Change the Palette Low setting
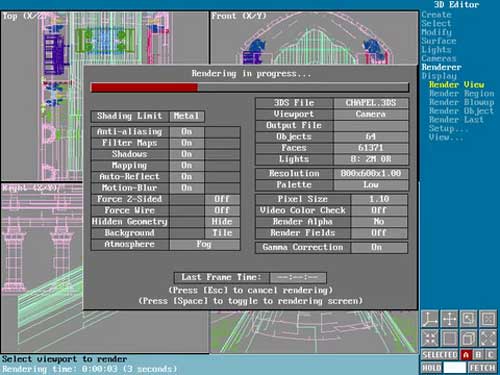Image resolution: width=500 pixels, height=375 pixels. pos(371,185)
